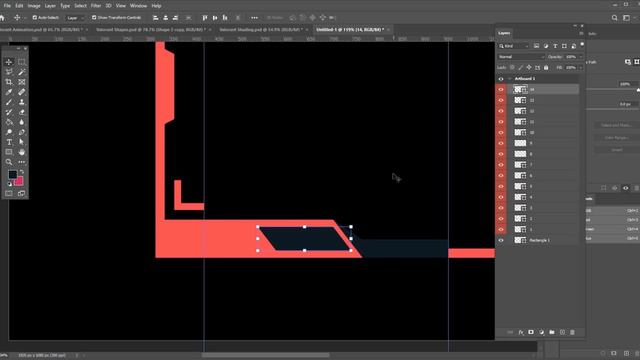The image size is (640, 360).
Task: Select the History Brush tool
Action: pos(9,112)
